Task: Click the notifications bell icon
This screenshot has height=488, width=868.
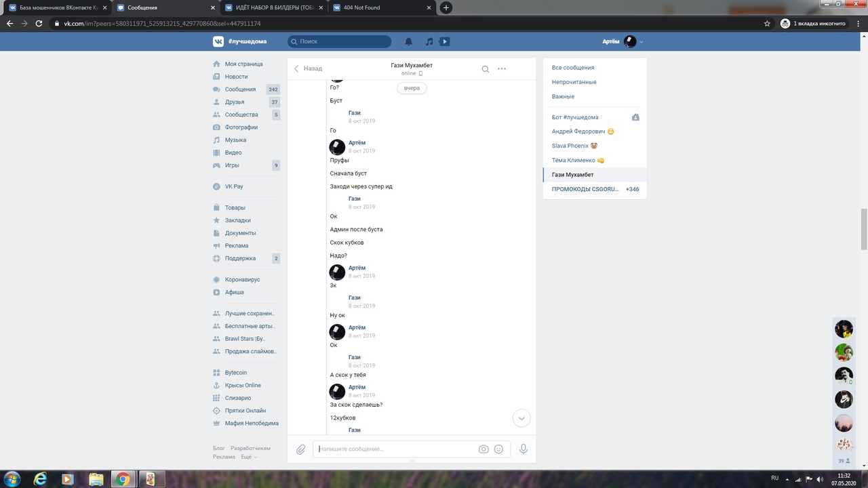Action: [x=409, y=41]
